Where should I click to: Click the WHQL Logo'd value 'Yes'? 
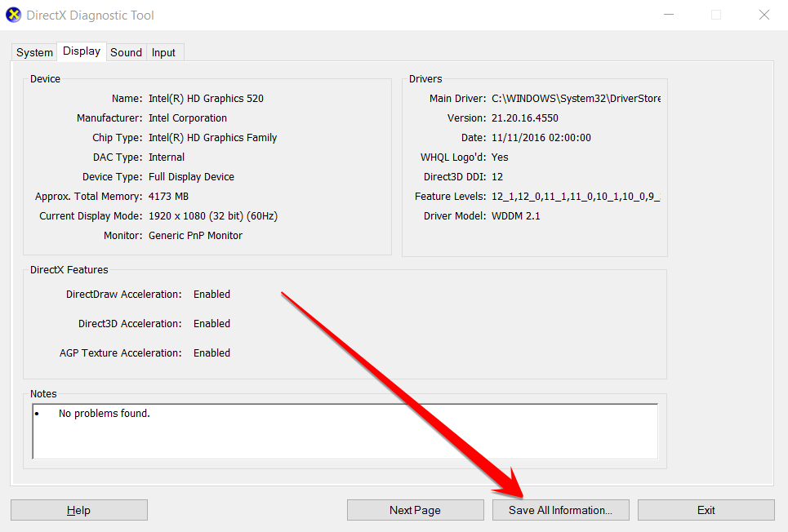click(x=500, y=157)
